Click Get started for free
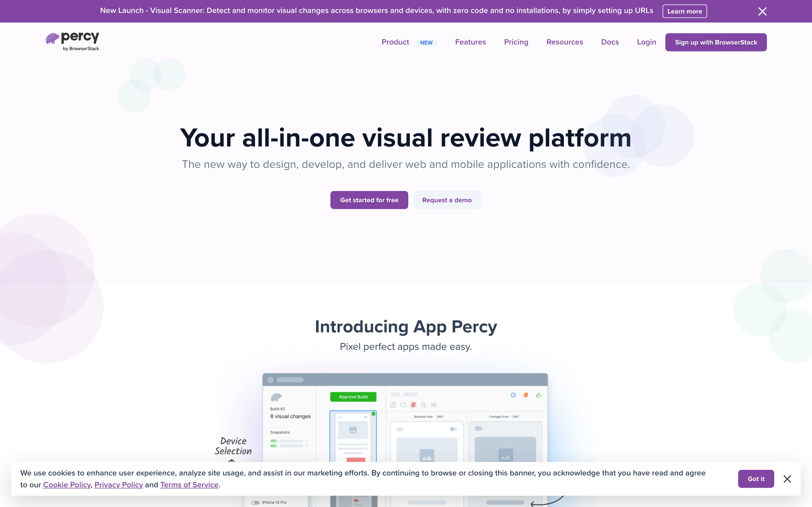This screenshot has width=812, height=507. pyautogui.click(x=369, y=200)
